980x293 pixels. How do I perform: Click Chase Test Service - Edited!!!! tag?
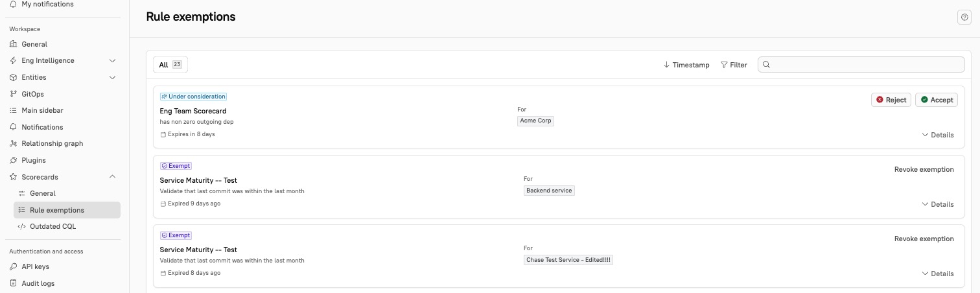568,260
